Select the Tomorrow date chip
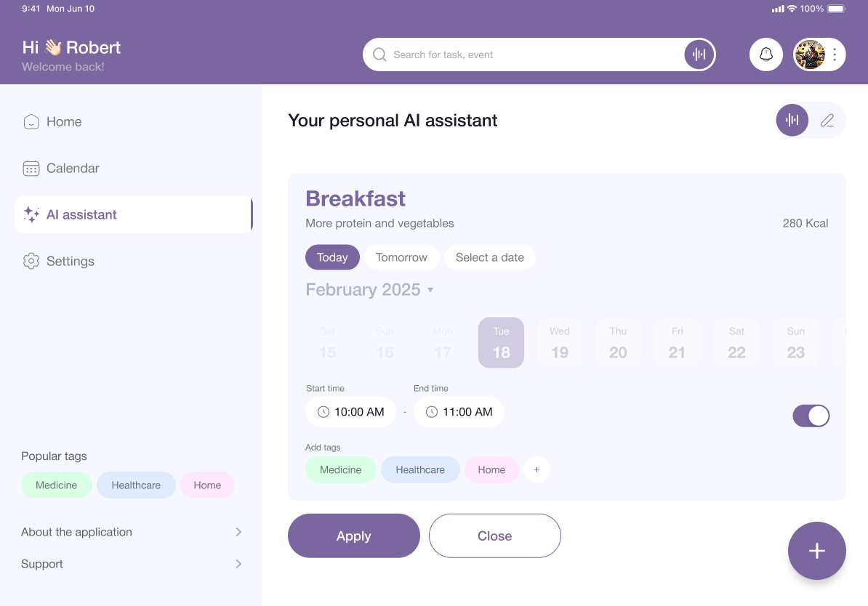868x606 pixels. pos(401,257)
